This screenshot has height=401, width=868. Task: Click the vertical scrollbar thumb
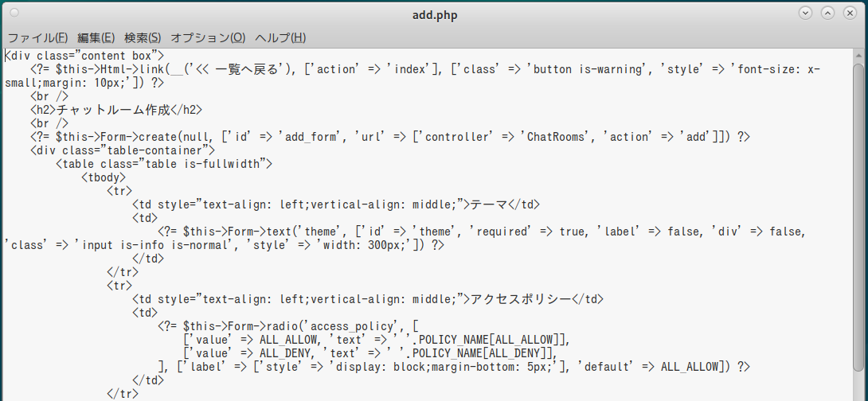(x=858, y=217)
